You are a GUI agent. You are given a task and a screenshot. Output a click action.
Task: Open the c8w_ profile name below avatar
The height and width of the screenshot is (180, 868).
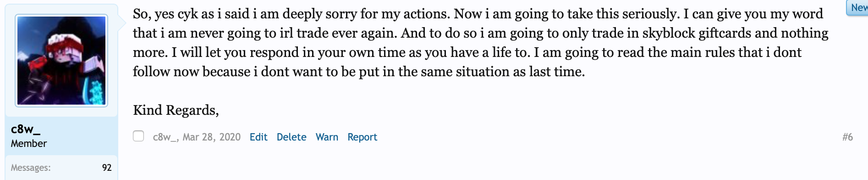point(26,129)
